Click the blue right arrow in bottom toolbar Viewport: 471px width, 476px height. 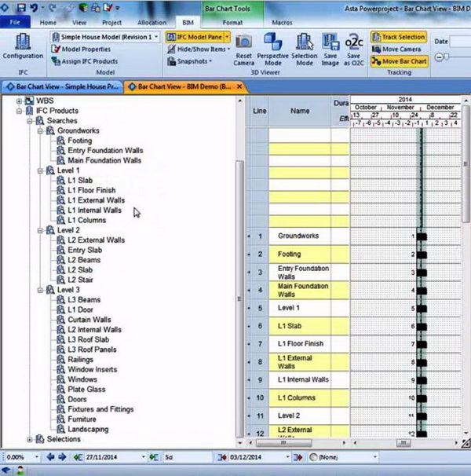point(62,457)
